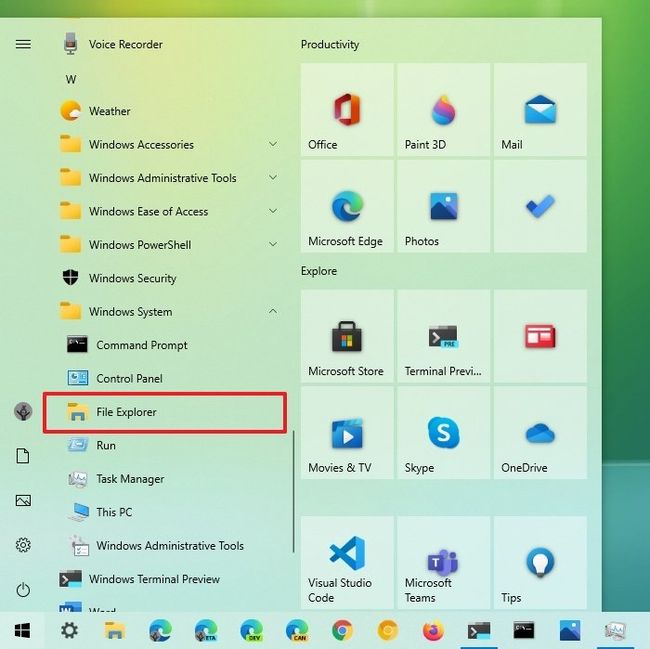
Task: Click the Explore group title
Action: (x=319, y=271)
